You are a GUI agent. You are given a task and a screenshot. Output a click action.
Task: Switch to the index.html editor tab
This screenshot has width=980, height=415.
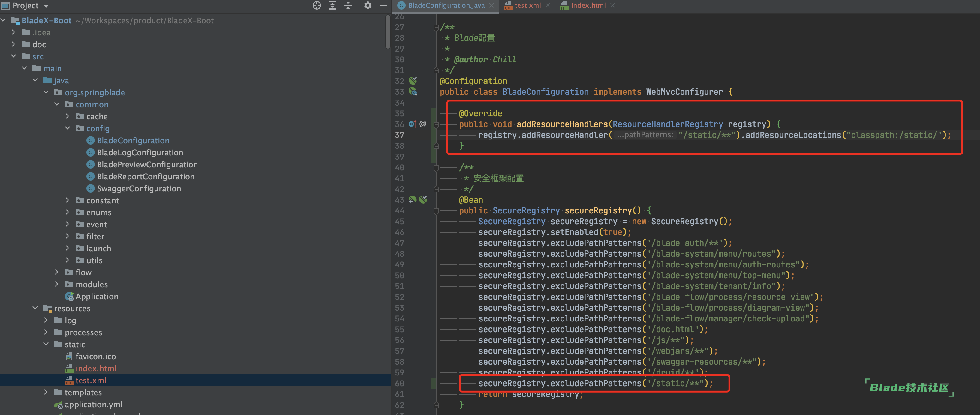click(x=588, y=5)
